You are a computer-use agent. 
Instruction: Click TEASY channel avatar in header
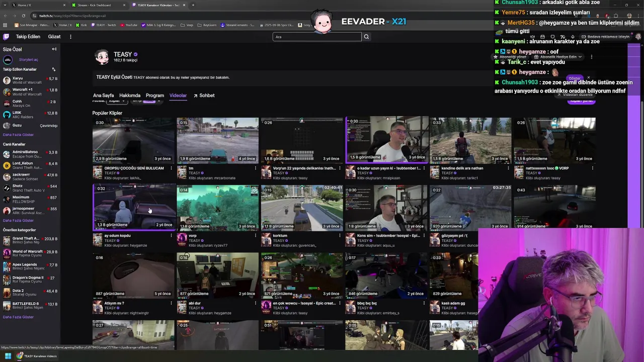coord(102,57)
